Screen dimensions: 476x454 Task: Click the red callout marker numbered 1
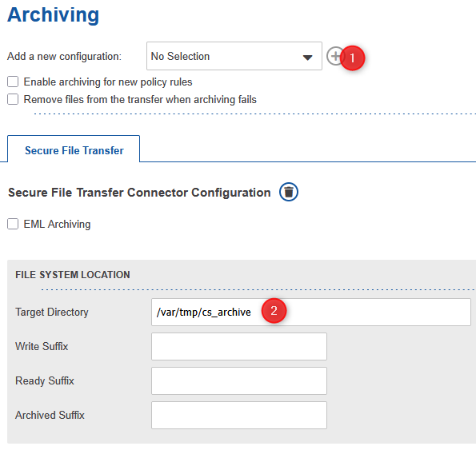tap(352, 58)
